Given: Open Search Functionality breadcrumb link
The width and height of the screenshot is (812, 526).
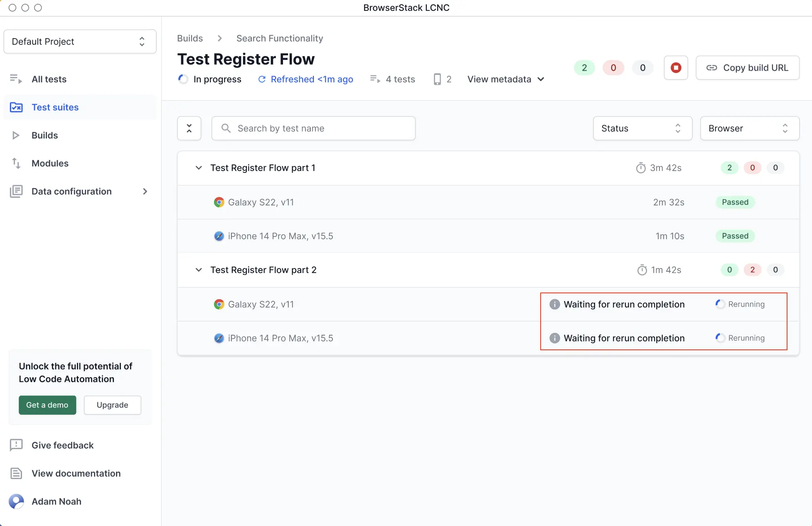Looking at the screenshot, I should click(x=280, y=38).
